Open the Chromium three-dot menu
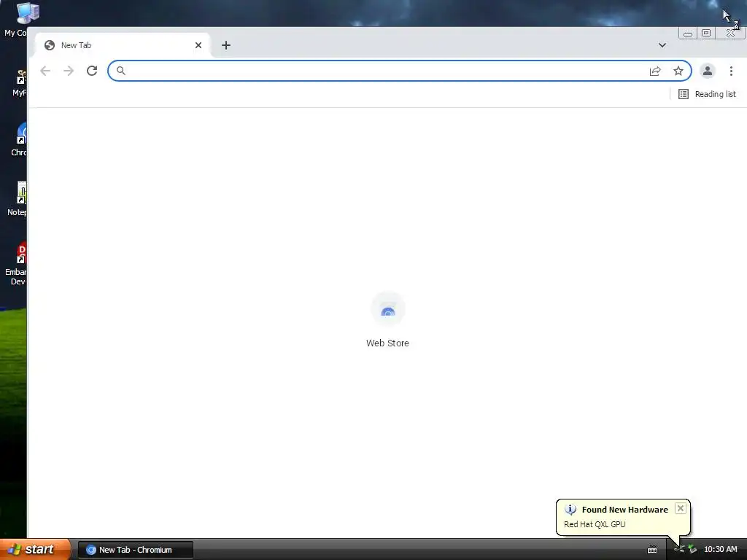This screenshot has width=747, height=560. click(731, 71)
